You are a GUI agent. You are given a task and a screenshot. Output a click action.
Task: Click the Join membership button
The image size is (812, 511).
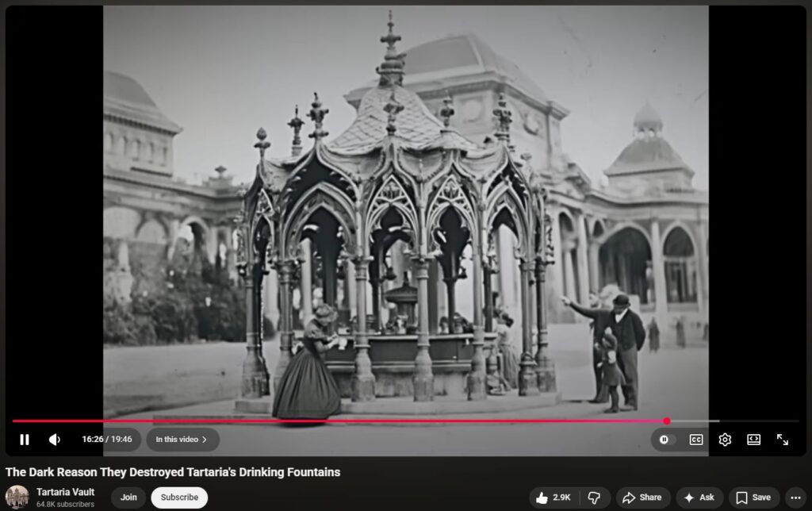point(128,498)
